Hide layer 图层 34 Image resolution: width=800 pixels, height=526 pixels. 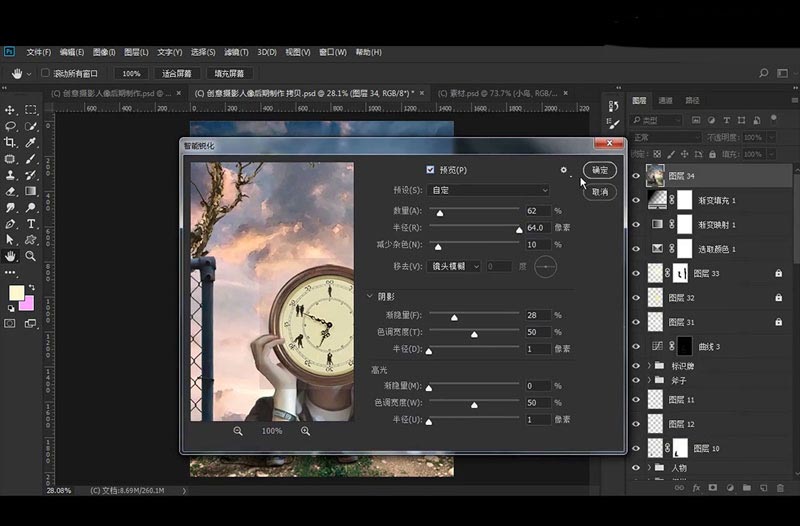pyautogui.click(x=636, y=176)
